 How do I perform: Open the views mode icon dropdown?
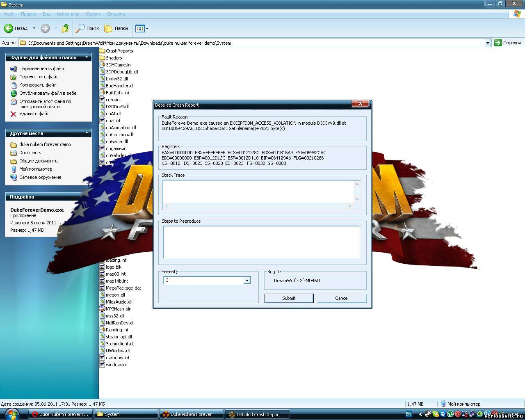[142, 28]
